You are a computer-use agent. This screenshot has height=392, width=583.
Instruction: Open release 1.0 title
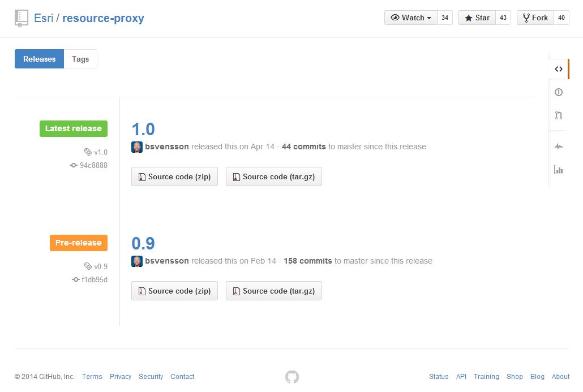coord(143,130)
